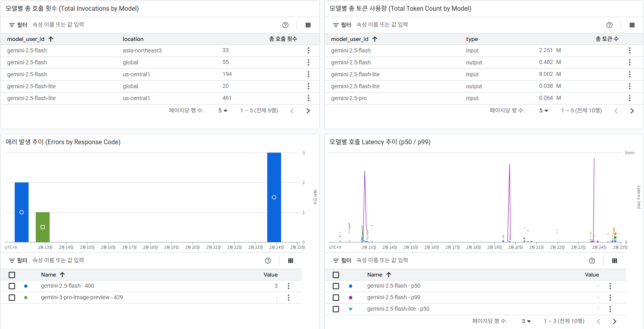Check the gemini-3-pro-image-preview - 429 legend row
The width and height of the screenshot is (644, 329).
12,298
